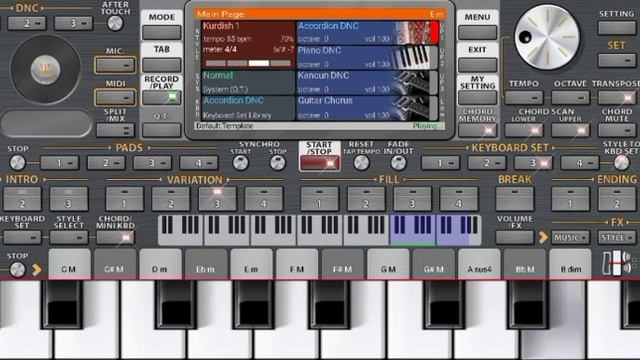Viewport: 640px width, 360px height.
Task: Select the Piano DNC sound slot
Action: coord(367,58)
